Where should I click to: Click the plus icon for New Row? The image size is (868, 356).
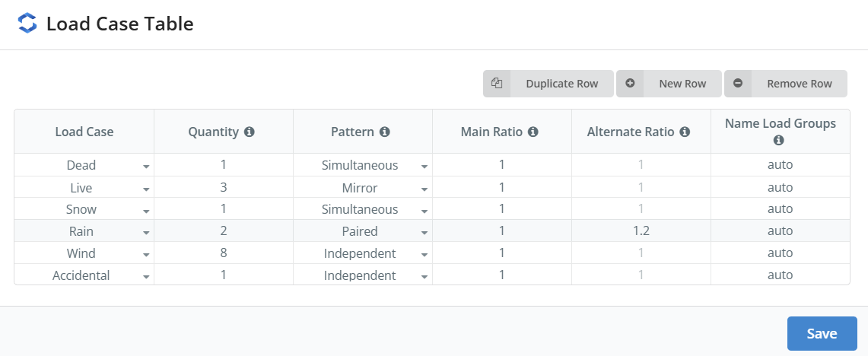point(630,84)
